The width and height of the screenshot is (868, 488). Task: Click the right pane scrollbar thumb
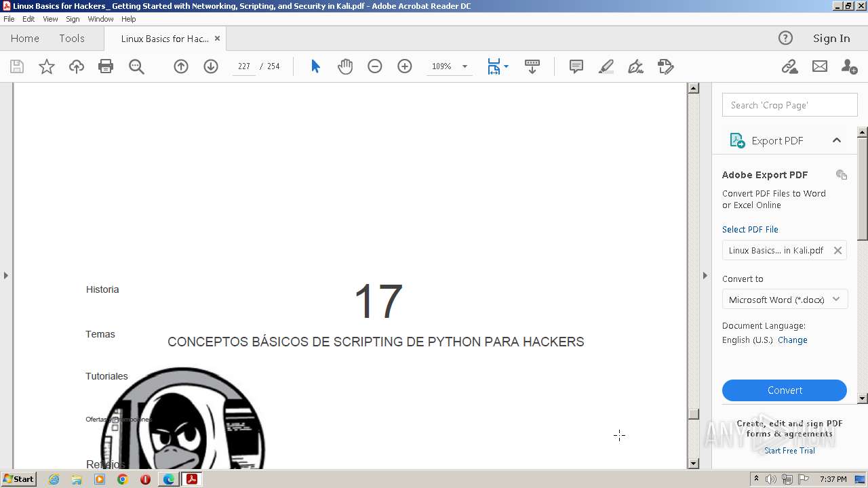[863, 189]
